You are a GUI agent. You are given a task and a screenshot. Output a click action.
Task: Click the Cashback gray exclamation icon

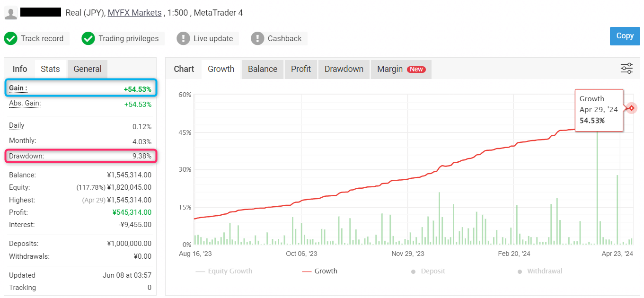pos(257,39)
